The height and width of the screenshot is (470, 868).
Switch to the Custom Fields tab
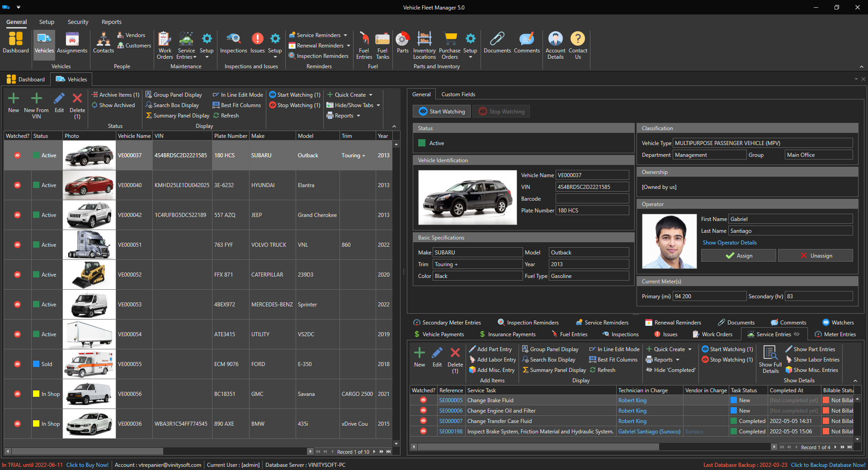click(x=458, y=94)
